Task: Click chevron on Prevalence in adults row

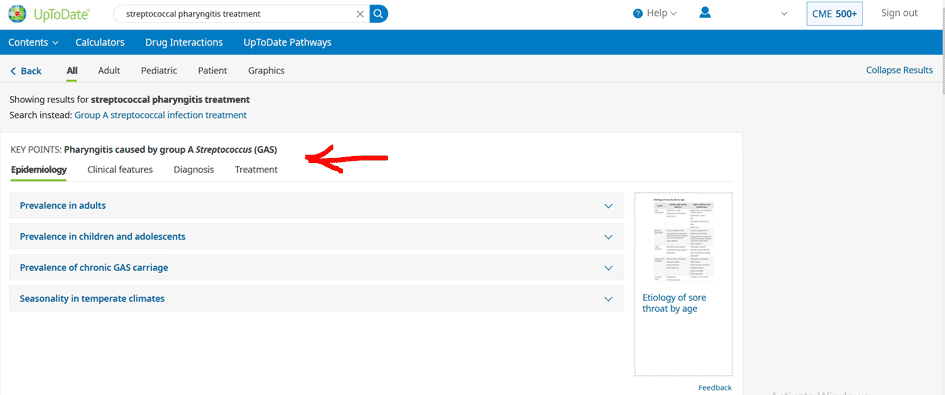Action: click(x=608, y=206)
